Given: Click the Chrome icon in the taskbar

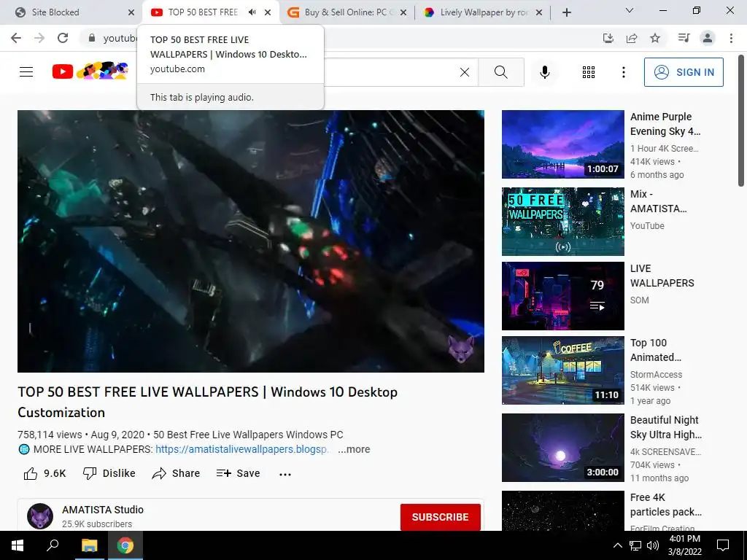Looking at the screenshot, I should coord(125,545).
